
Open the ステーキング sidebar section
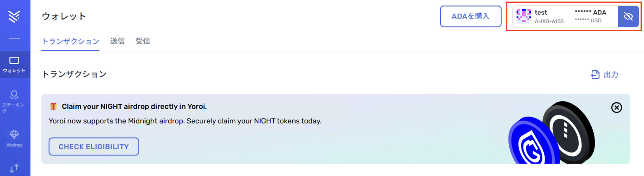pos(14,102)
